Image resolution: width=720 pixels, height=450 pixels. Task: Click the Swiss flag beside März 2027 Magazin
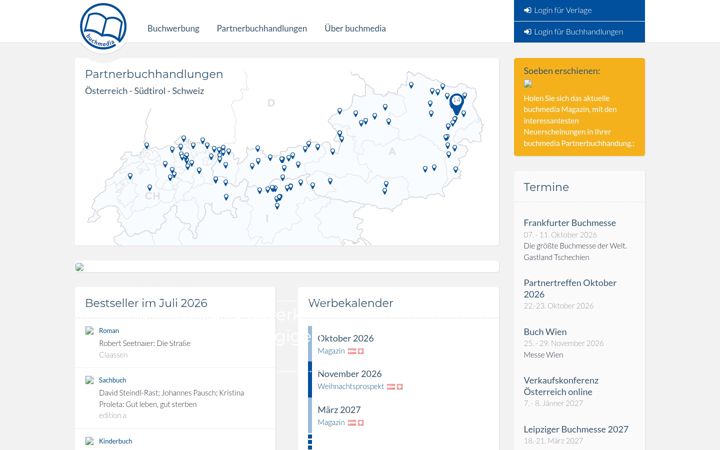click(x=361, y=423)
